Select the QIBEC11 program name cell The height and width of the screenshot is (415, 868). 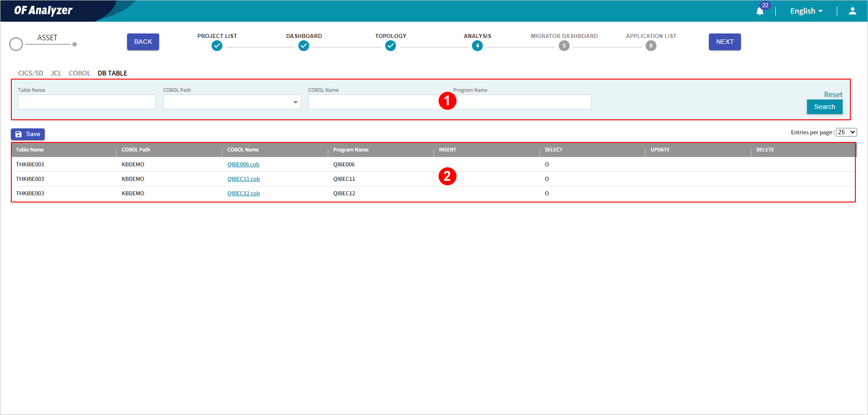pyautogui.click(x=344, y=179)
